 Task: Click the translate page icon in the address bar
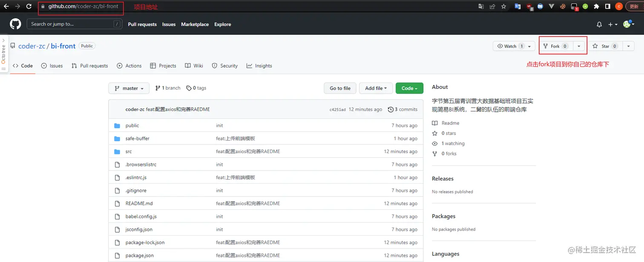coord(481,6)
